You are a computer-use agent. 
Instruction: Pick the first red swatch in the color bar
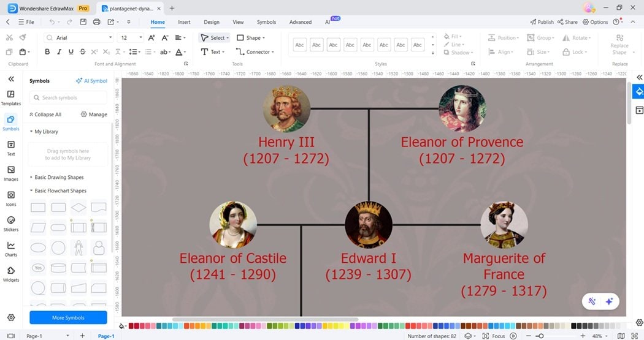click(x=131, y=326)
